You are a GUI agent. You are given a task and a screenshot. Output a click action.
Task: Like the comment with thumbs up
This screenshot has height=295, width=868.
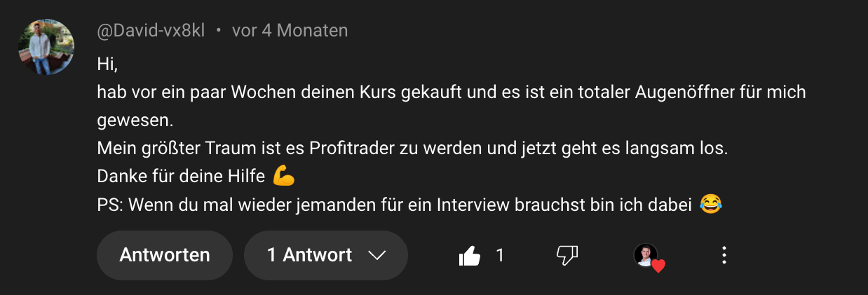click(x=470, y=256)
